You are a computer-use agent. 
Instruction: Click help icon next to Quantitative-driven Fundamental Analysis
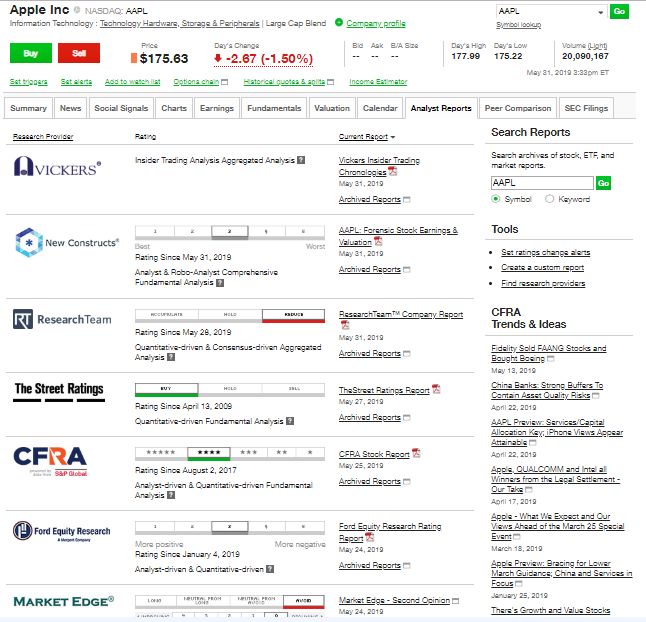pyautogui.click(x=289, y=421)
